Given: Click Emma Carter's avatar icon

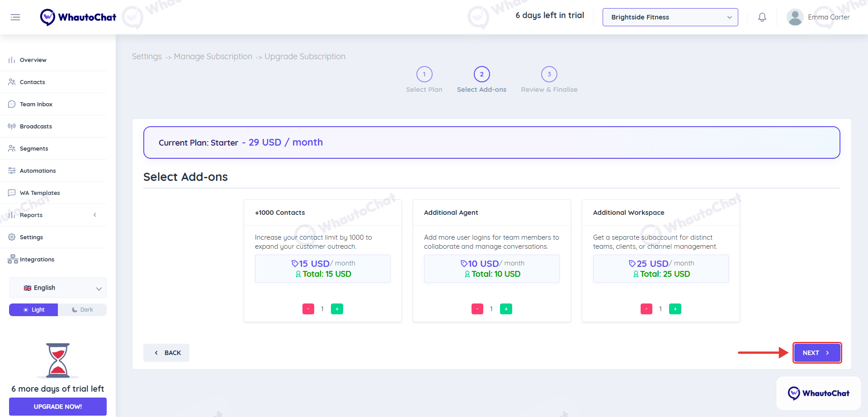Looking at the screenshot, I should pyautogui.click(x=795, y=17).
